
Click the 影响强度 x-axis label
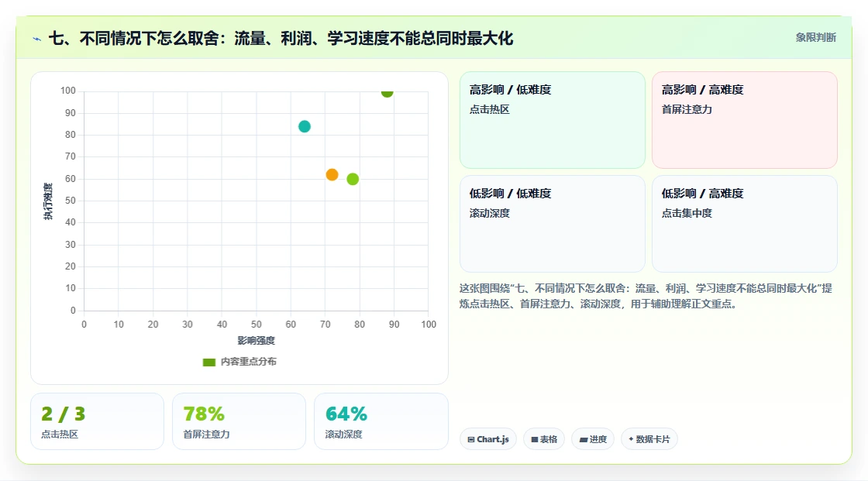click(257, 340)
